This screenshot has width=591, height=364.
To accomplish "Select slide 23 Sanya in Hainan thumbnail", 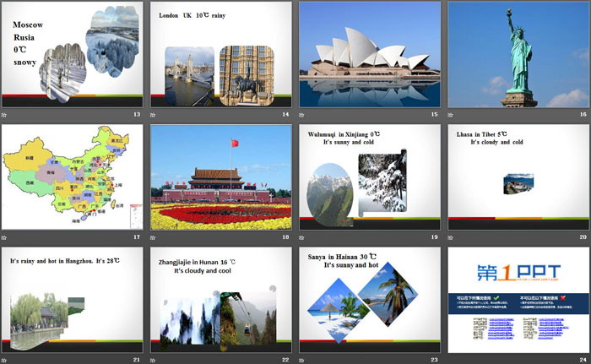I will click(370, 301).
